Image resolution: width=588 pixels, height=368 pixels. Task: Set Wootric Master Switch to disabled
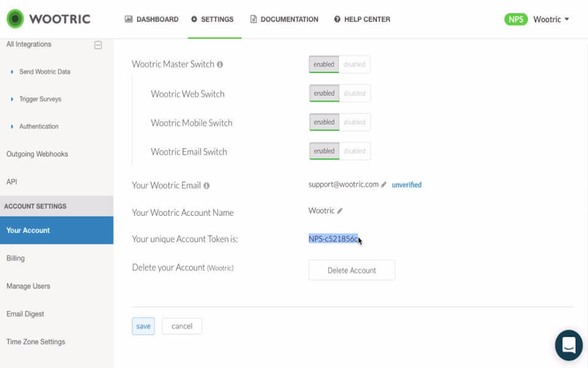pyautogui.click(x=355, y=64)
